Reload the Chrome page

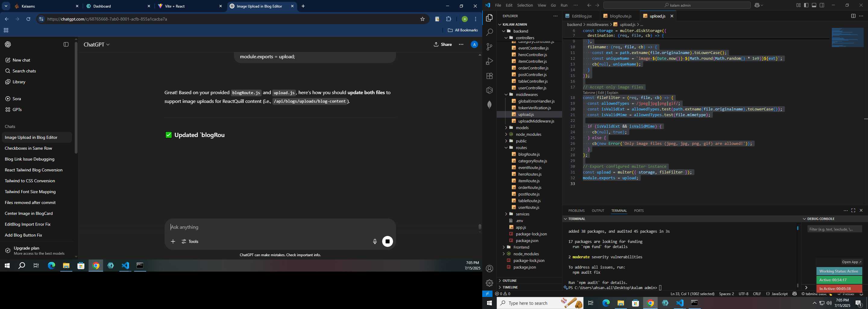click(28, 19)
